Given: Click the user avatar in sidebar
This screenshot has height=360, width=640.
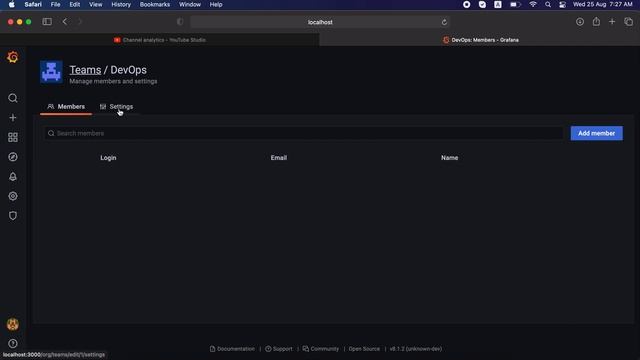Looking at the screenshot, I should 13,324.
